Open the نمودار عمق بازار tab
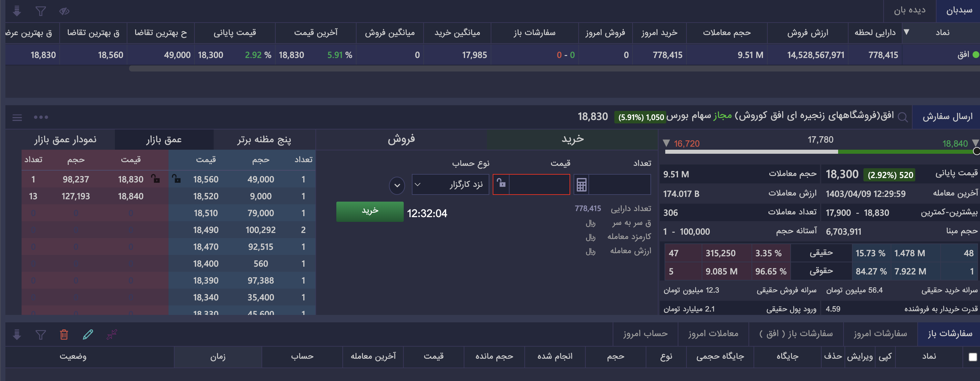This screenshot has width=980, height=381. click(65, 140)
